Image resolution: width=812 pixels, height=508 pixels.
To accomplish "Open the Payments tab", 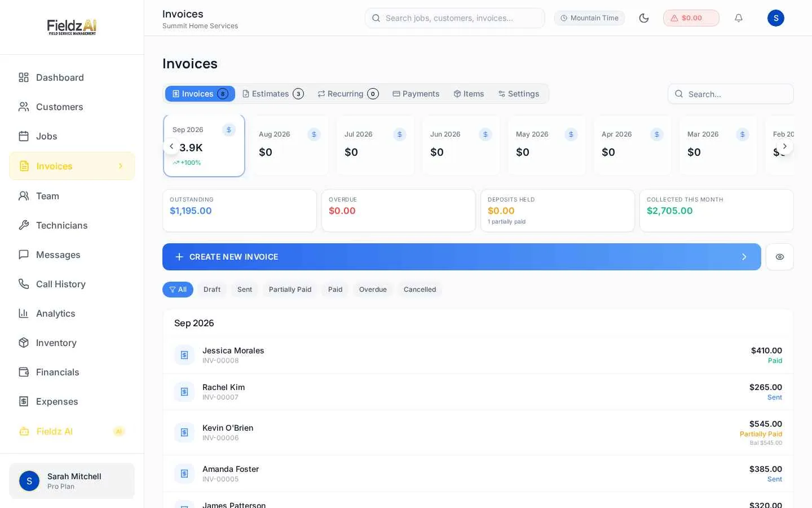I will [x=416, y=94].
